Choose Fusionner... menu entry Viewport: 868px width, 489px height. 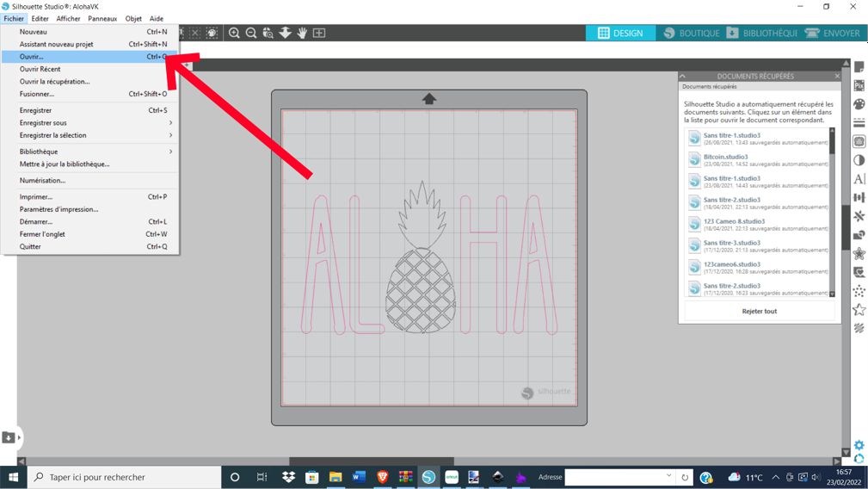point(89,94)
